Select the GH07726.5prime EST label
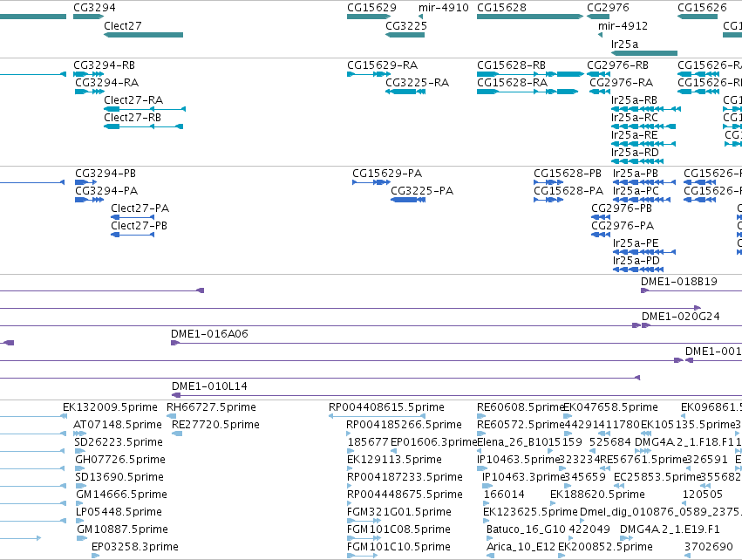Viewport: 742px width, 560px height. click(x=120, y=460)
